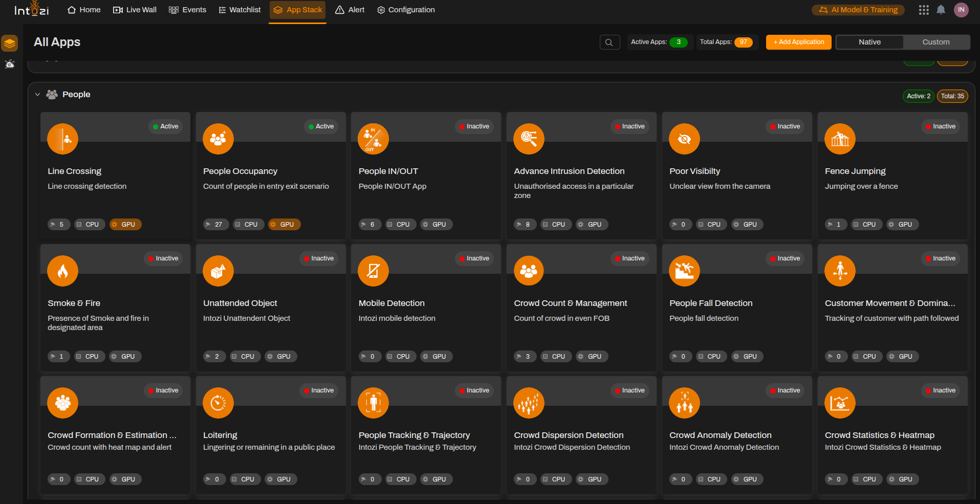Open the Events tab
The image size is (980, 504).
(x=187, y=10)
